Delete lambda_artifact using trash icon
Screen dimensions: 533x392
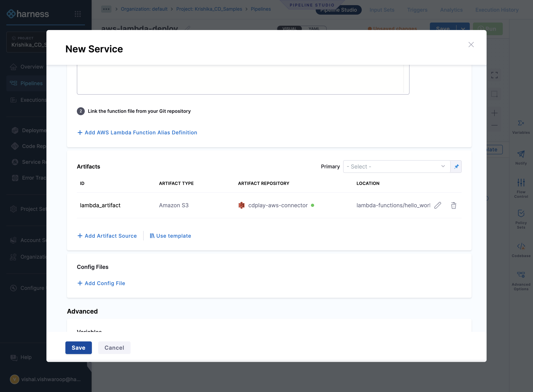[x=454, y=205]
